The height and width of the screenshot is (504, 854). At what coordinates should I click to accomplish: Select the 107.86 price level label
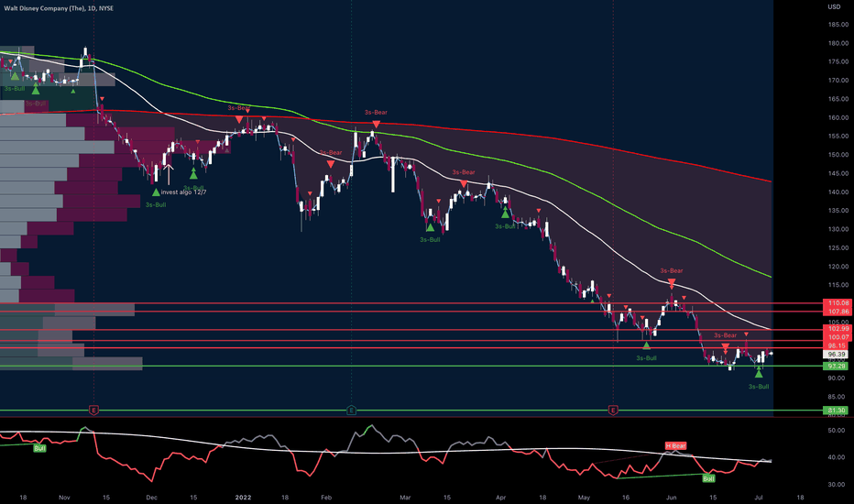(x=838, y=312)
